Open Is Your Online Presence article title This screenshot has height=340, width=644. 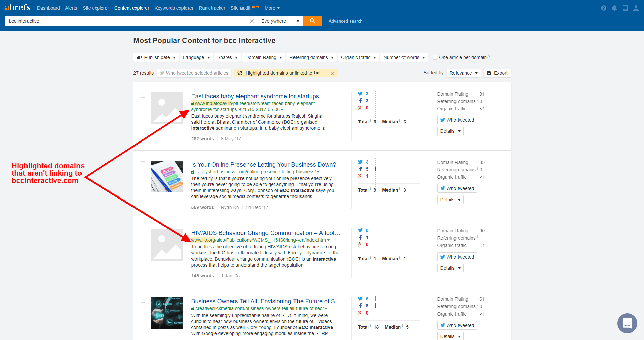(x=264, y=165)
